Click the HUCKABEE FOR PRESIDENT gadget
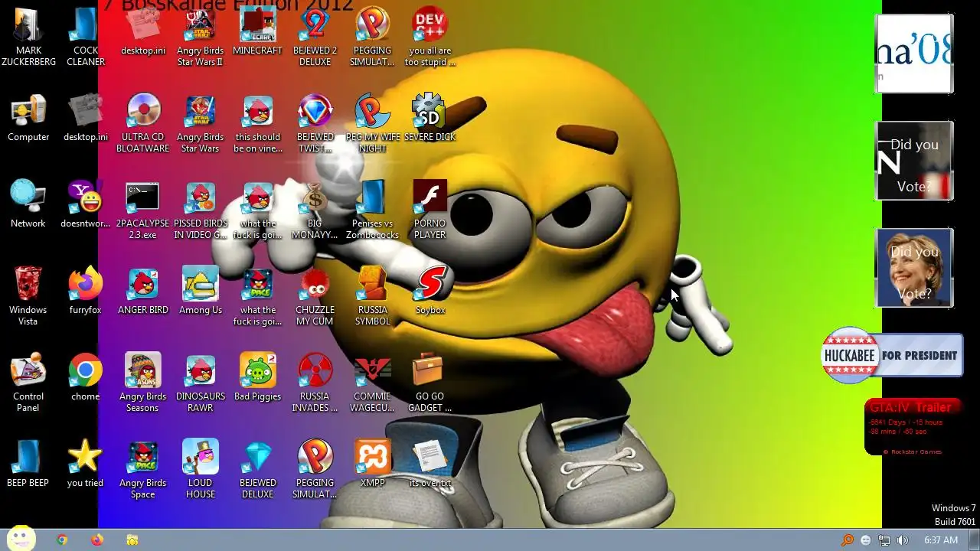Image resolution: width=980 pixels, height=551 pixels. [892, 355]
